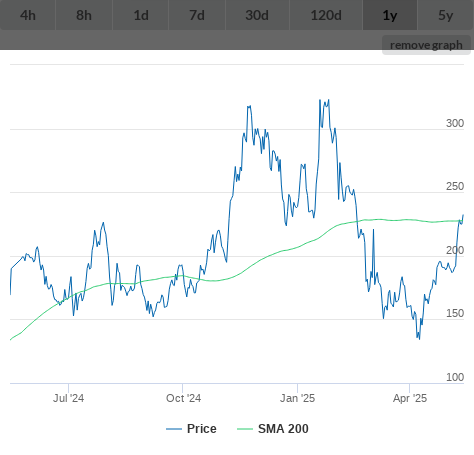474x455 pixels.
Task: Click the Jul '24 axis label
Action: point(68,398)
